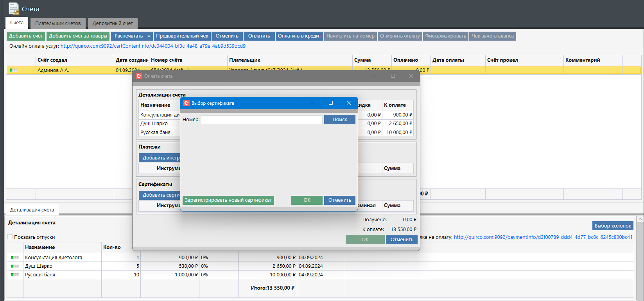Click Добавить счёт за товары button
This screenshot has height=301, width=644.
[x=78, y=36]
